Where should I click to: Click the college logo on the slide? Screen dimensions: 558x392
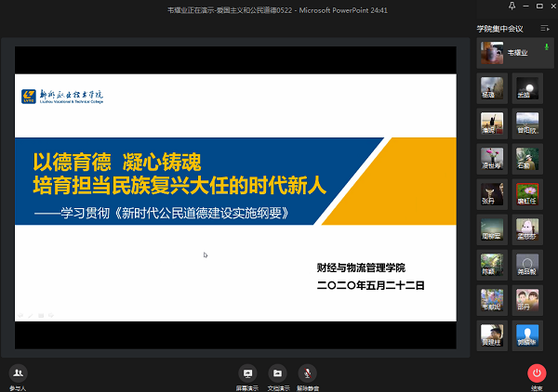(63, 97)
